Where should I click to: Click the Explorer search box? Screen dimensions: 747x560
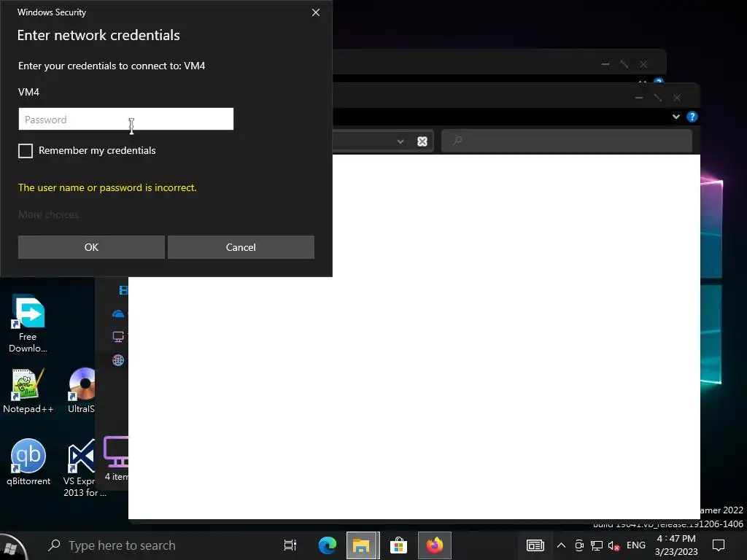(x=567, y=141)
